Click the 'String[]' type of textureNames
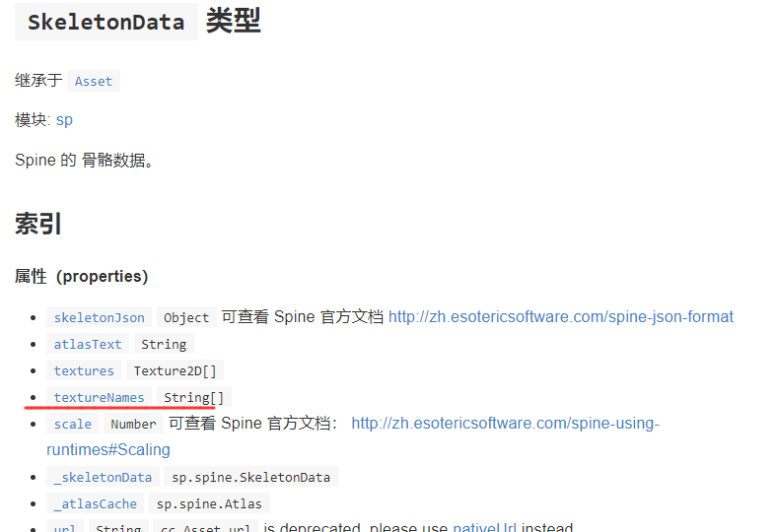 pos(193,397)
